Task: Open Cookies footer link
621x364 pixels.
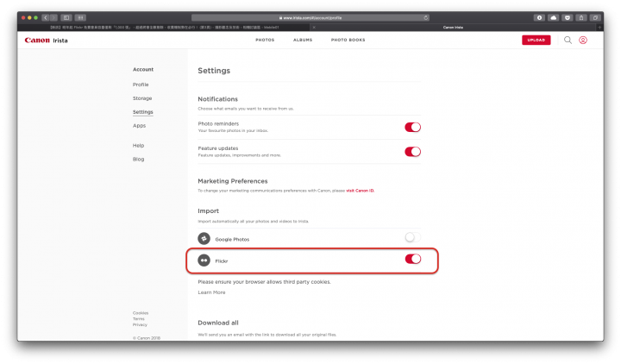Action: click(141, 313)
